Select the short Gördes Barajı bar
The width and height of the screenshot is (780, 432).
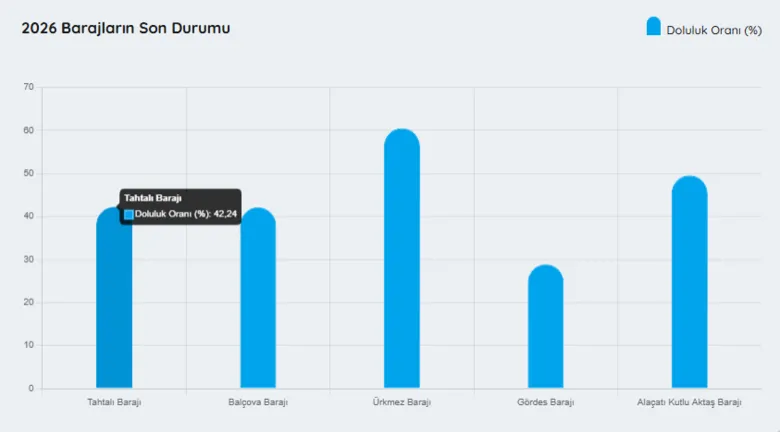pyautogui.click(x=546, y=326)
